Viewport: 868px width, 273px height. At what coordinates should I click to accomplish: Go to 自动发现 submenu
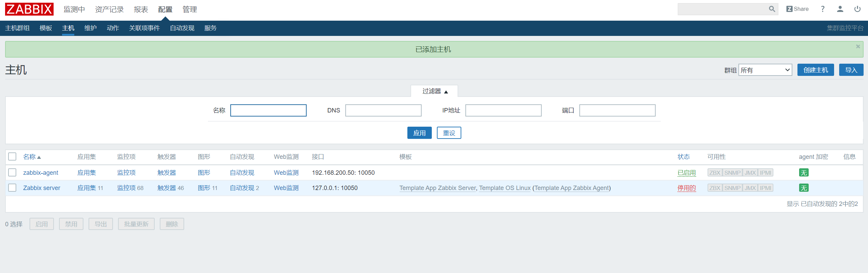182,28
